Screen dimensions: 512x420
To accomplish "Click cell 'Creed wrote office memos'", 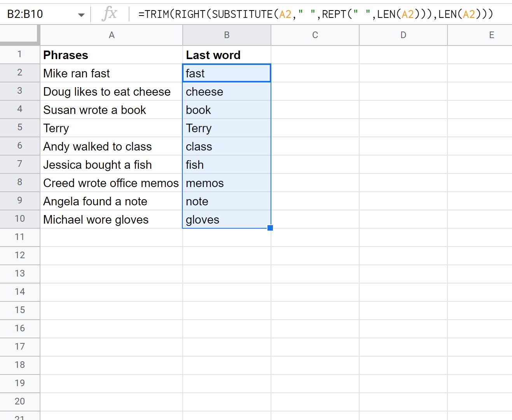I will 112,183.
